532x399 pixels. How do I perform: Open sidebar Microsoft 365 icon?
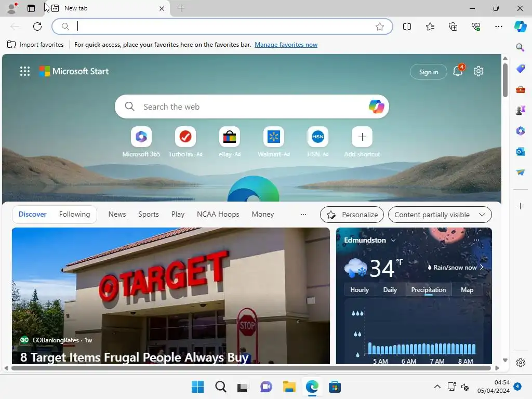[x=520, y=130]
